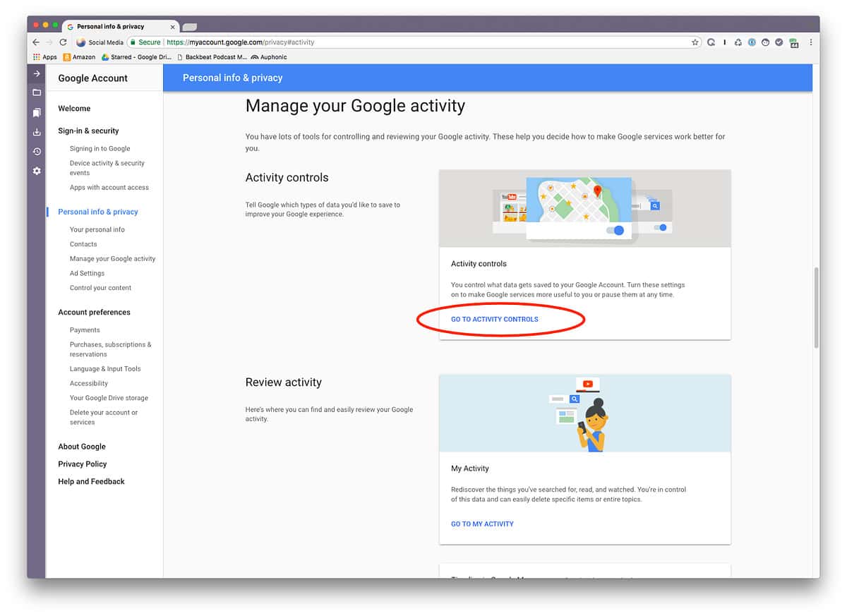847x616 pixels.
Task: Click the Instapaper I extension icon
Action: (725, 42)
